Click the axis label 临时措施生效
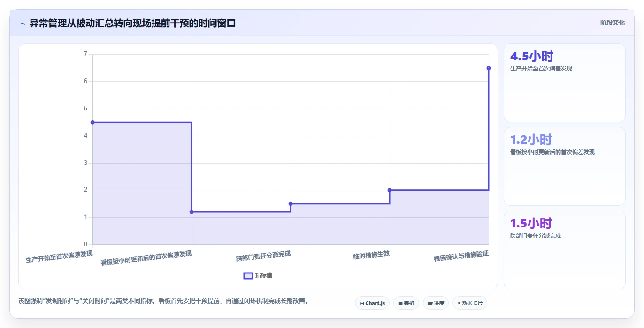644x328 pixels. (x=371, y=255)
